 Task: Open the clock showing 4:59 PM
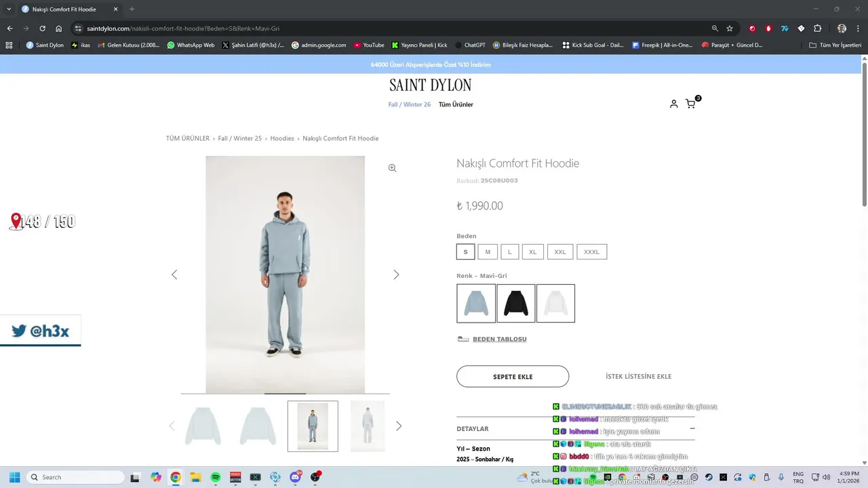tap(849, 477)
